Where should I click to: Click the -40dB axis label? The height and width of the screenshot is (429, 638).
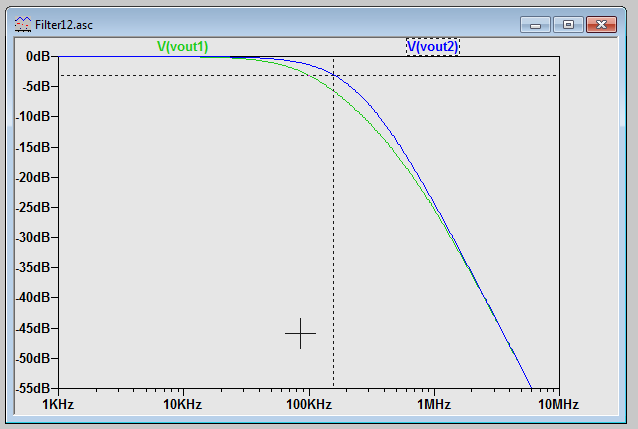(x=33, y=298)
